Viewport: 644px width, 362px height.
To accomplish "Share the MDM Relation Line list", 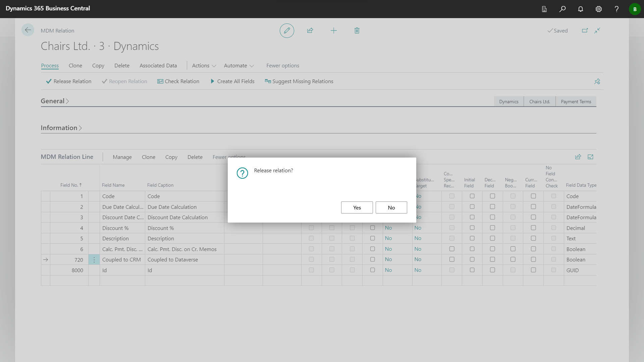I will (x=578, y=157).
